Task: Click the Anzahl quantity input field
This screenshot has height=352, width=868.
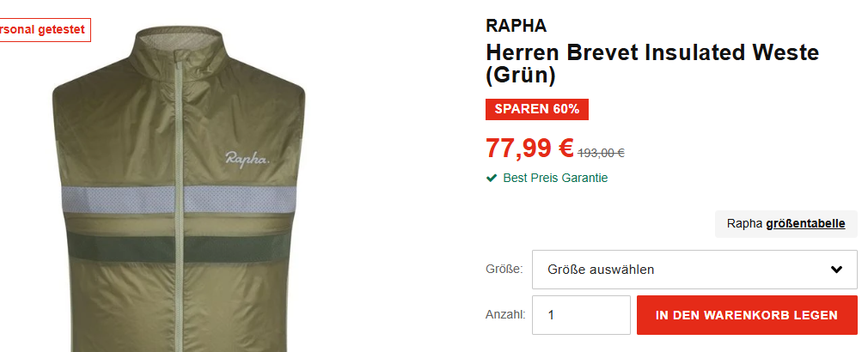Action: [581, 315]
